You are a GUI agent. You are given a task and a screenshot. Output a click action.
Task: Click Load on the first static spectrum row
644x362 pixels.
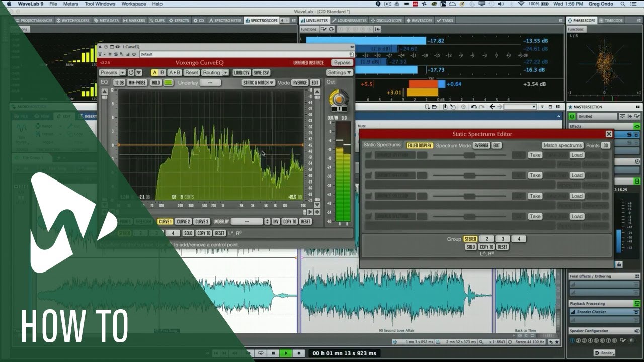[577, 155]
